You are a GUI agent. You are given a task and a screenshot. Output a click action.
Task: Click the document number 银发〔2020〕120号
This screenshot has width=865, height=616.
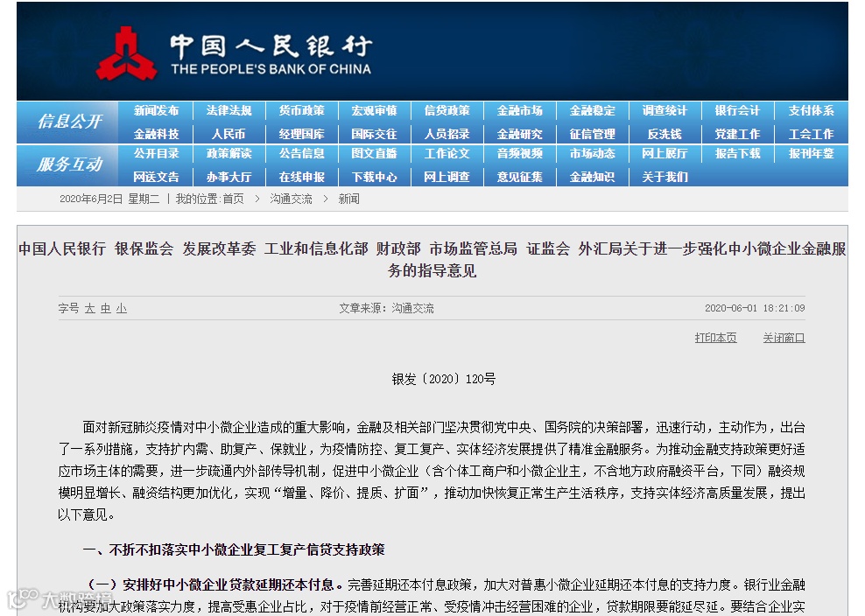tap(444, 379)
